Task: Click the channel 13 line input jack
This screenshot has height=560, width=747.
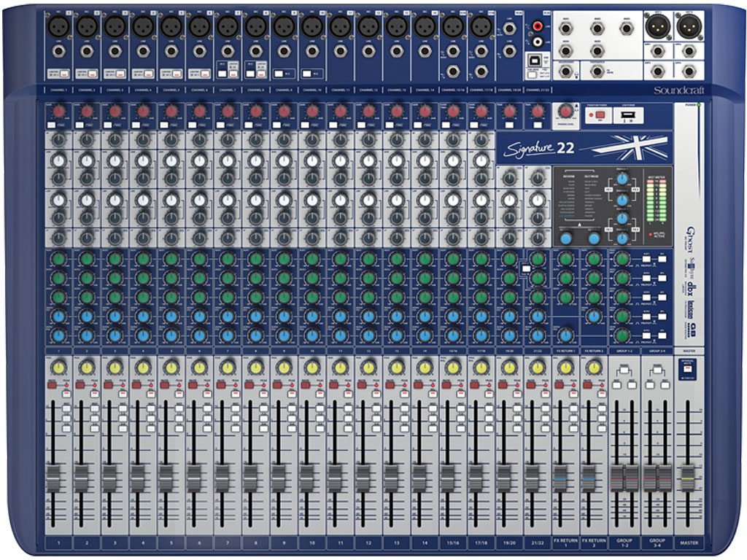Action: point(397,51)
